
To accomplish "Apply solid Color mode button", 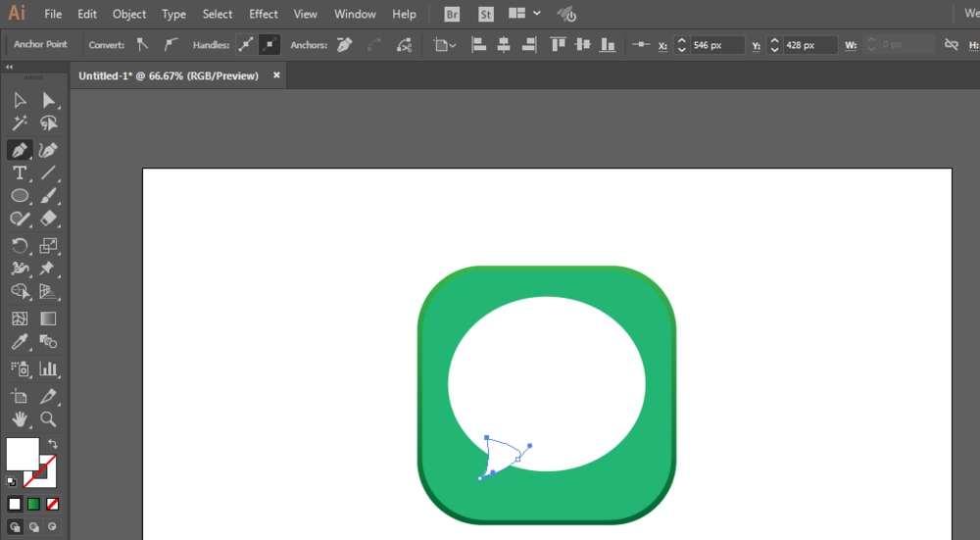I will pos(15,504).
